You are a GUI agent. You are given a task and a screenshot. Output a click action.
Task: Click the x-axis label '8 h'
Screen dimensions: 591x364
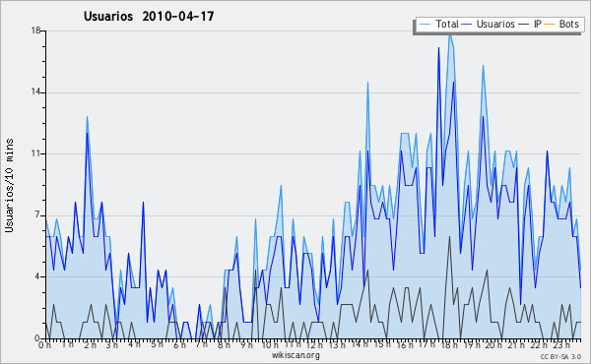pyautogui.click(x=224, y=345)
